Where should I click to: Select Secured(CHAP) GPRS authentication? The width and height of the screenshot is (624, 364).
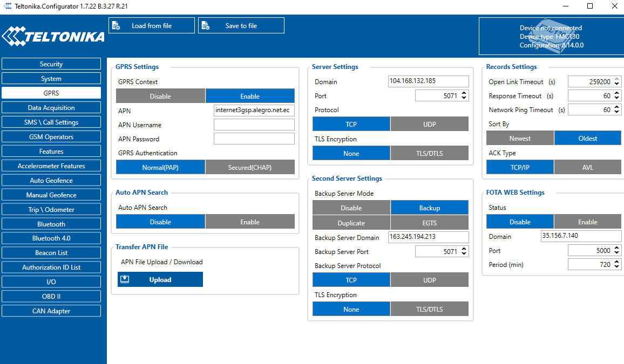[x=250, y=167]
